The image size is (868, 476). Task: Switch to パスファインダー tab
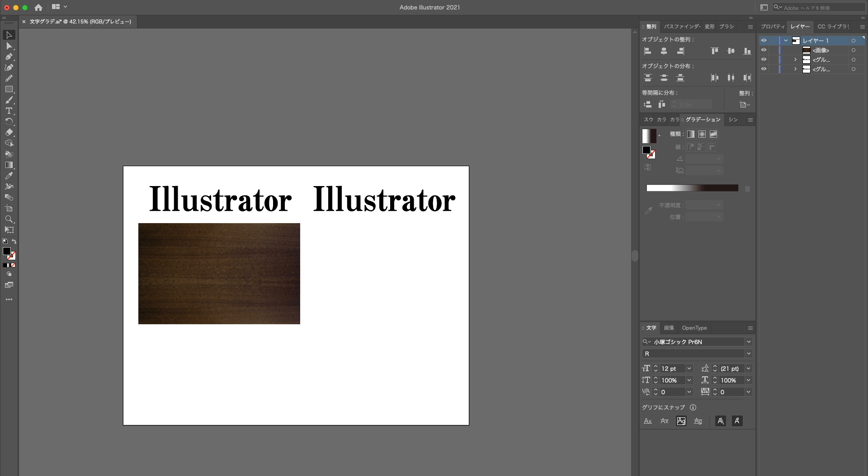[x=682, y=27]
